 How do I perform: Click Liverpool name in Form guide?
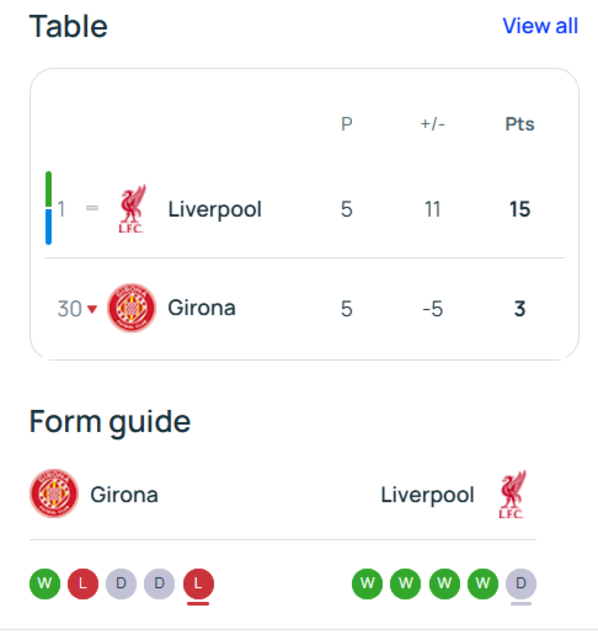(427, 495)
